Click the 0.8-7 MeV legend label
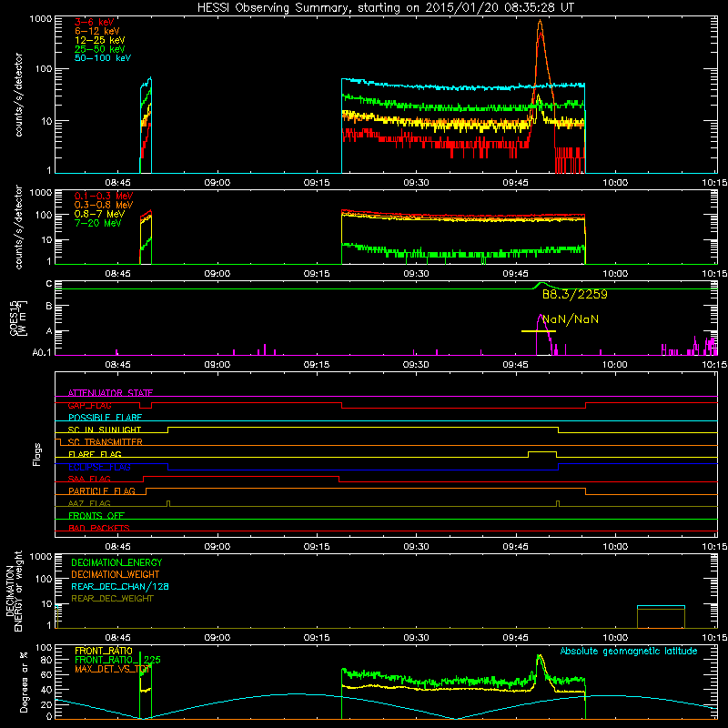 click(x=99, y=214)
